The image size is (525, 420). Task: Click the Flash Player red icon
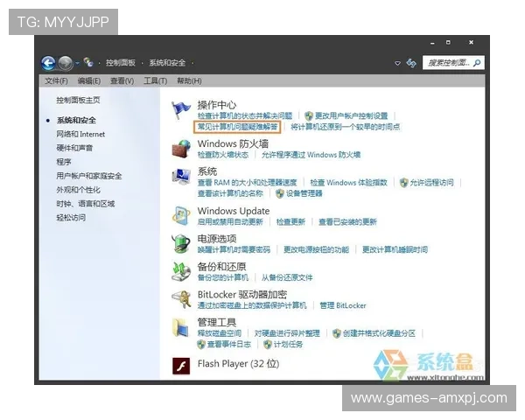click(181, 366)
